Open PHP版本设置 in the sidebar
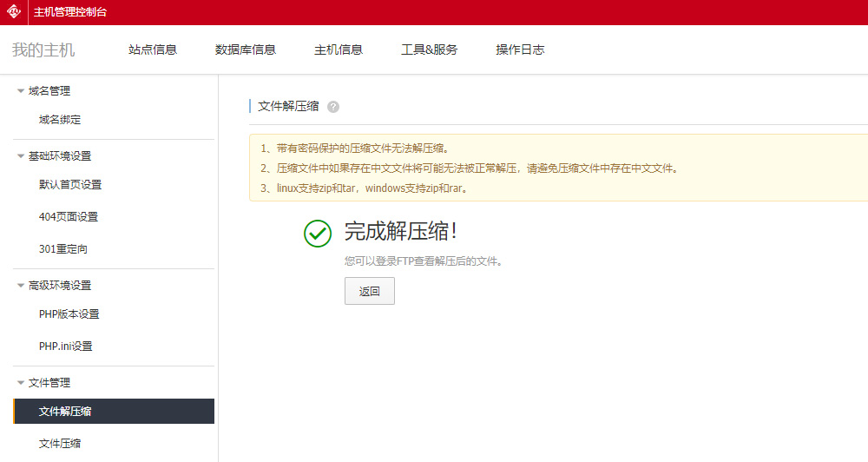Viewport: 868px width, 462px height. coord(69,314)
